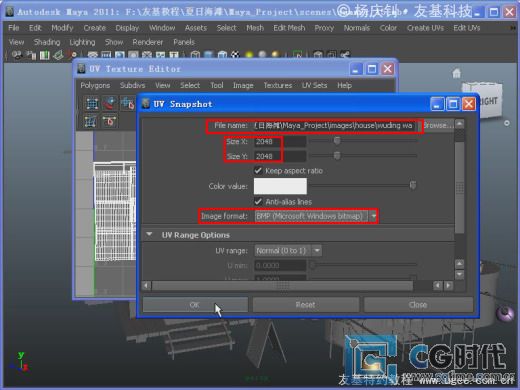
Task: Toggle the resolution gate icon
Action: [120, 55]
